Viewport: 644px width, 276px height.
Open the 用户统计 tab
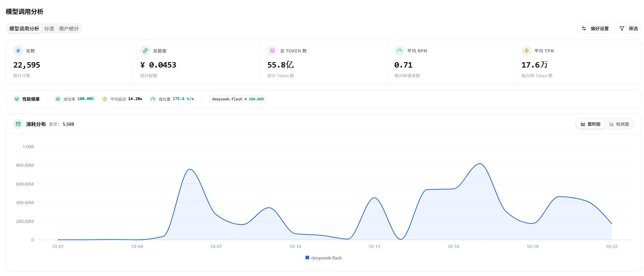[x=69, y=29]
